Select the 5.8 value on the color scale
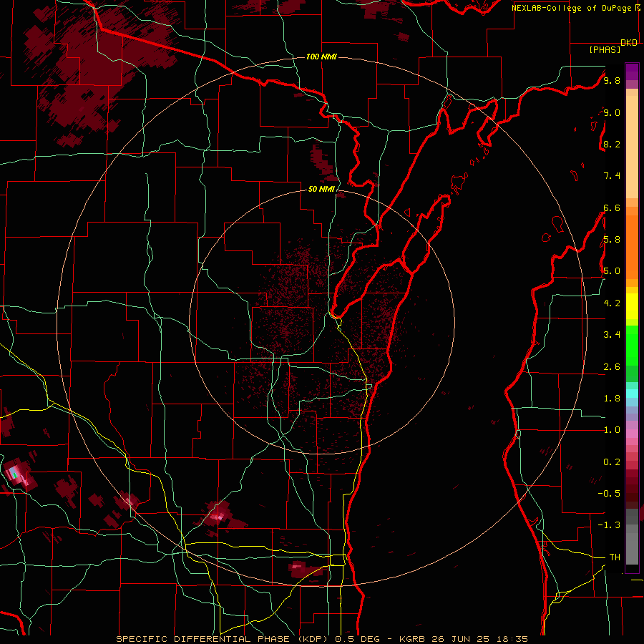Image resolution: width=644 pixels, height=644 pixels. [612, 240]
